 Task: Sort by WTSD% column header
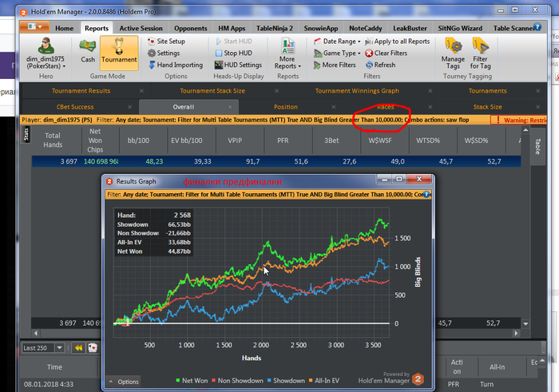click(428, 141)
